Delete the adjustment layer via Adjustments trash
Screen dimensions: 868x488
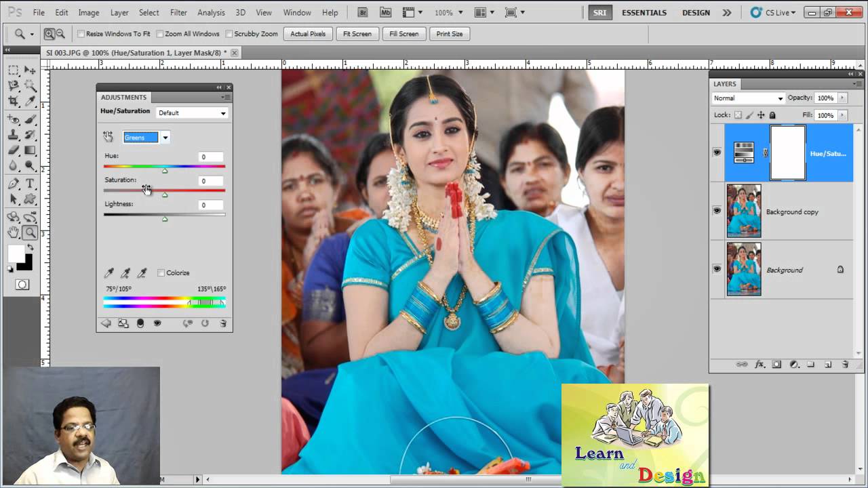click(223, 324)
